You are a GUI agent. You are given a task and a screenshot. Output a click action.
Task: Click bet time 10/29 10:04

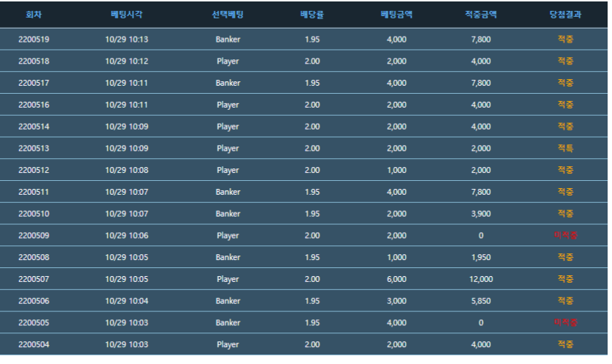tap(127, 301)
